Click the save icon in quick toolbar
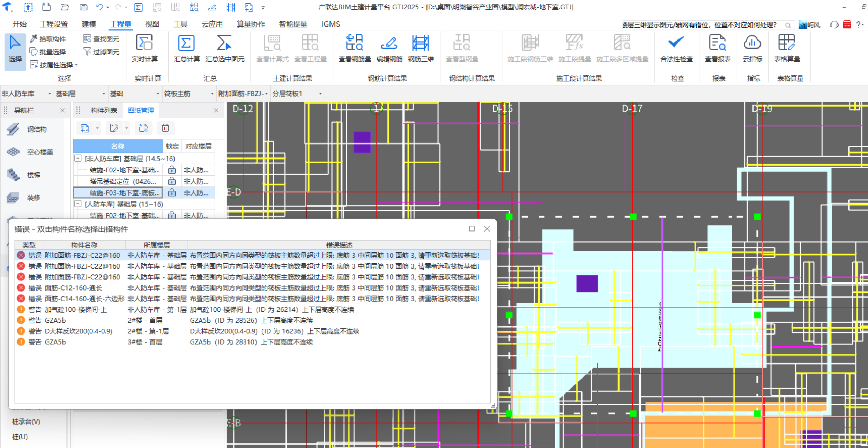Viewport: 868px width, 448px height. tap(83, 7)
